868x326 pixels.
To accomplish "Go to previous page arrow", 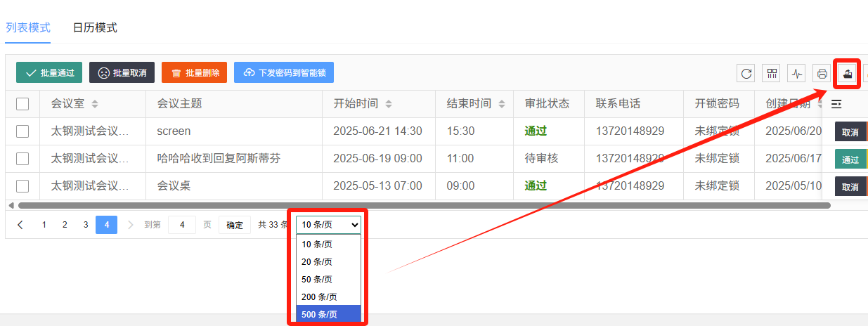I will 20,225.
